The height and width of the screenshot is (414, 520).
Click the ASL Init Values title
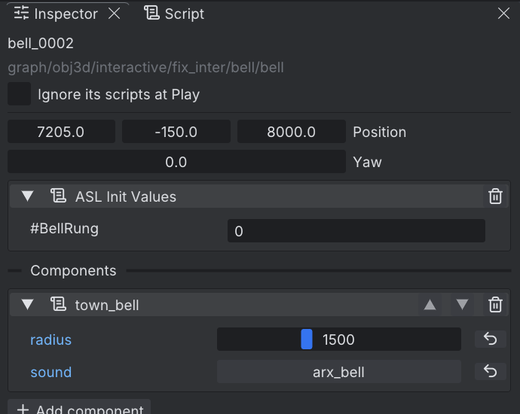[126, 197]
